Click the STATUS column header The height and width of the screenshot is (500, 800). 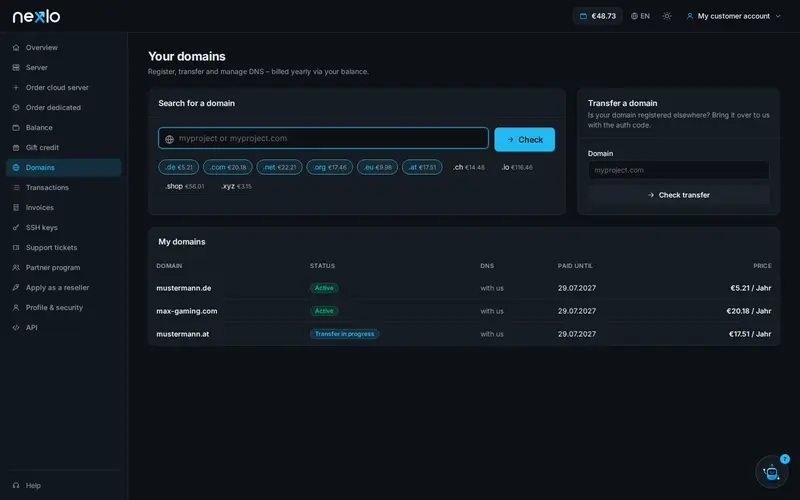tap(322, 266)
